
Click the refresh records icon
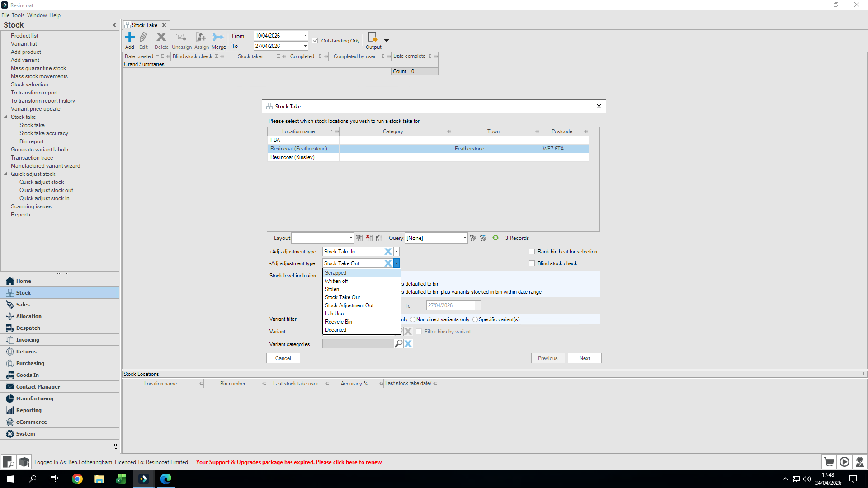click(495, 238)
